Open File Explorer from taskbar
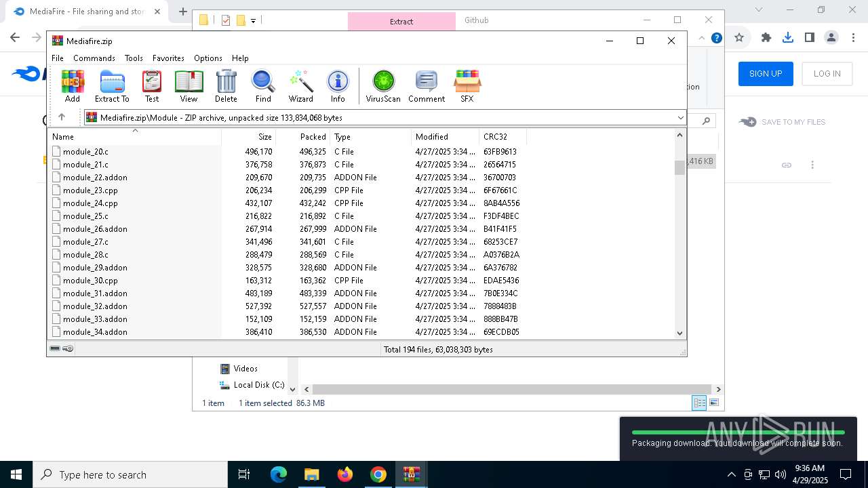The height and width of the screenshot is (488, 868). pyautogui.click(x=312, y=474)
